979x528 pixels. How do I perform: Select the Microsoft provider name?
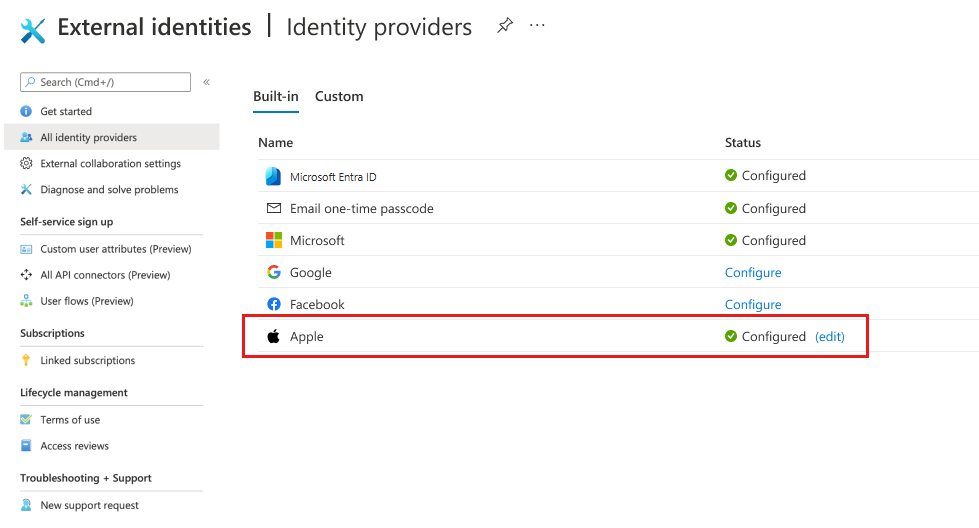point(317,240)
